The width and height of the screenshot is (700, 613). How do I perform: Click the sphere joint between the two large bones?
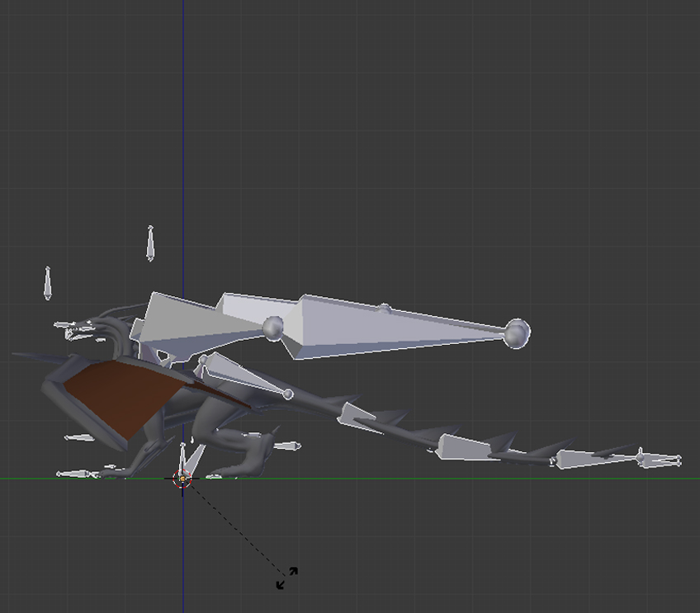(x=273, y=328)
